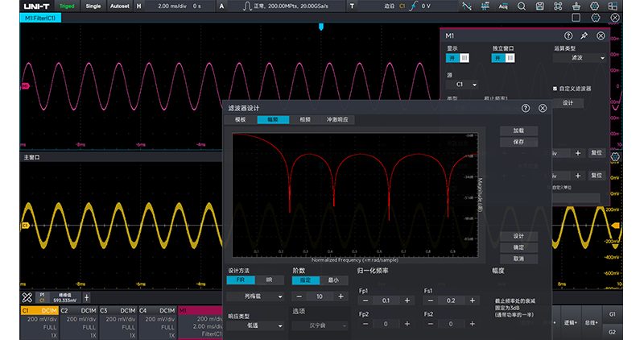Add a measurement with the plus button
This screenshot has height=340, width=644.
pyautogui.click(x=87, y=297)
